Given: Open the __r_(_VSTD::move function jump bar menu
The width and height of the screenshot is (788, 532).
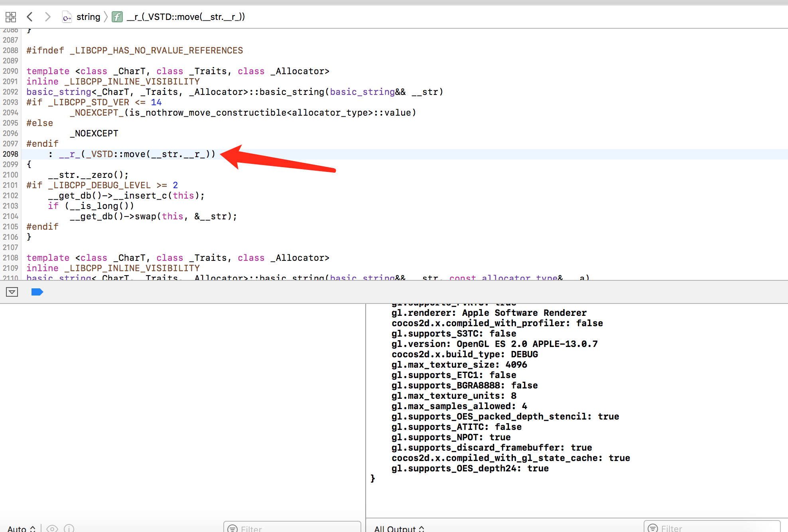Looking at the screenshot, I should (186, 17).
